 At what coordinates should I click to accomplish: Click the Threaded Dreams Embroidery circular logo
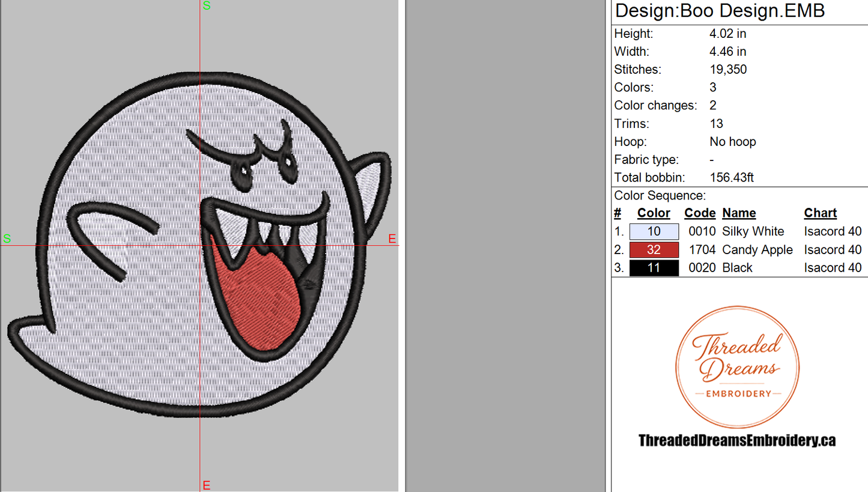point(737,368)
